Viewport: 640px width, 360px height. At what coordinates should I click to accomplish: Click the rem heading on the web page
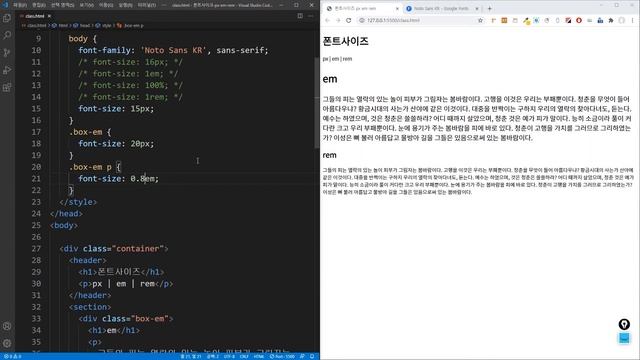(x=329, y=155)
